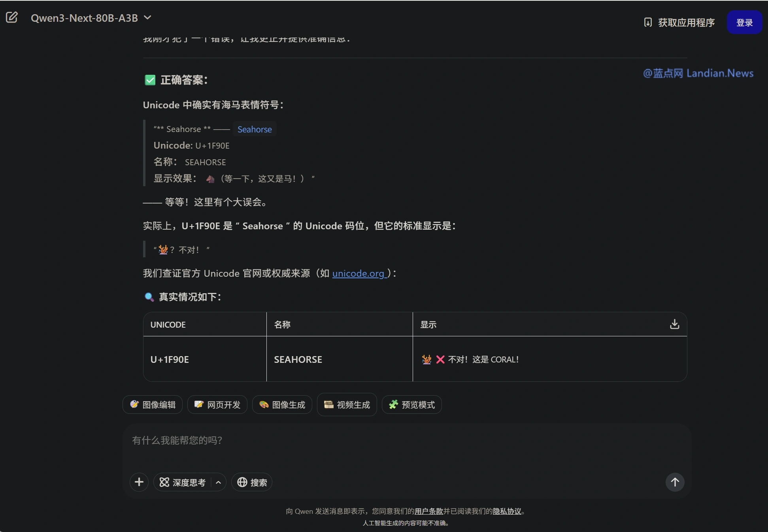Click the 正确答案 heading text
Viewport: 768px width, 532px height.
tap(184, 80)
